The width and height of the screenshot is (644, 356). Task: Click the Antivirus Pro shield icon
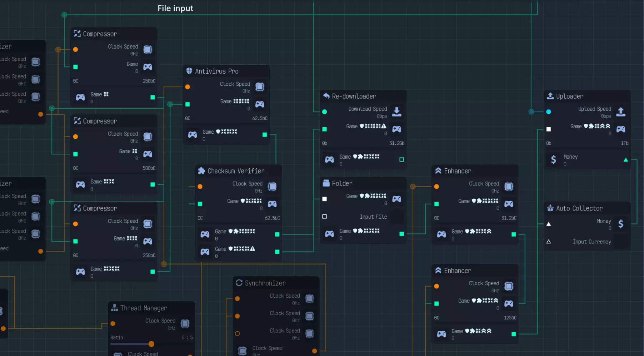point(189,71)
